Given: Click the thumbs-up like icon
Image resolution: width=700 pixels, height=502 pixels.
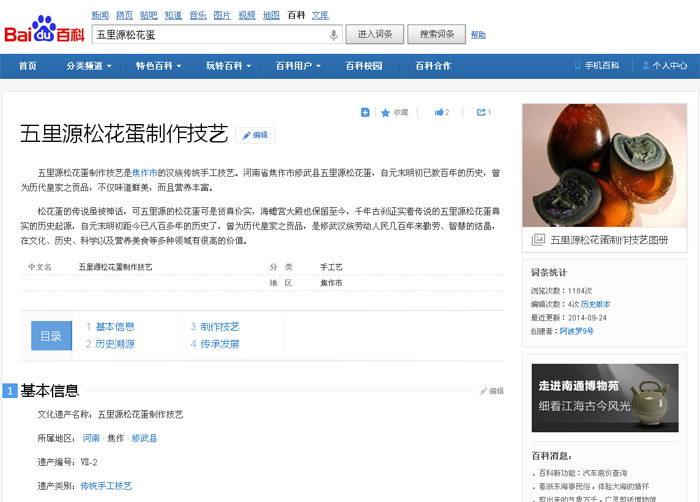Looking at the screenshot, I should coord(439,112).
